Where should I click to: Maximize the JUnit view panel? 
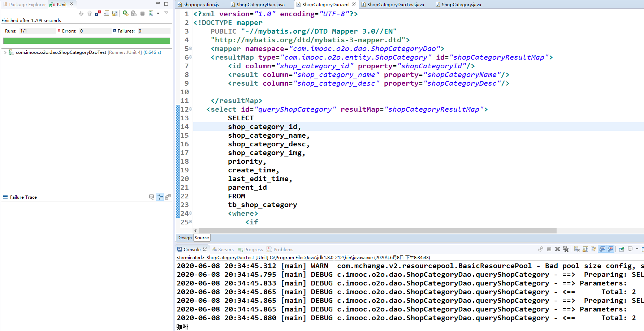tap(166, 4)
